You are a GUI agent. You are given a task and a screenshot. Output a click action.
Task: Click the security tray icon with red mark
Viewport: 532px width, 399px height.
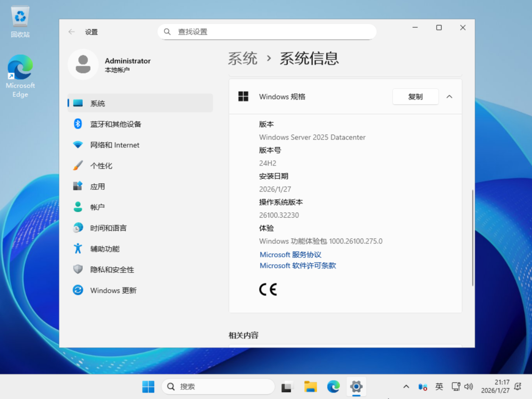pos(423,387)
